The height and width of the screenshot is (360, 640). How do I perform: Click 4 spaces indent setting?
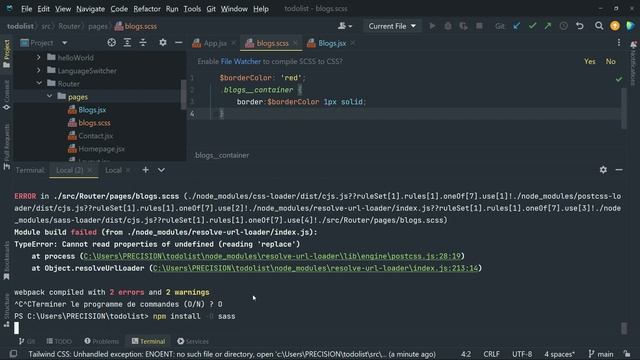click(559, 354)
